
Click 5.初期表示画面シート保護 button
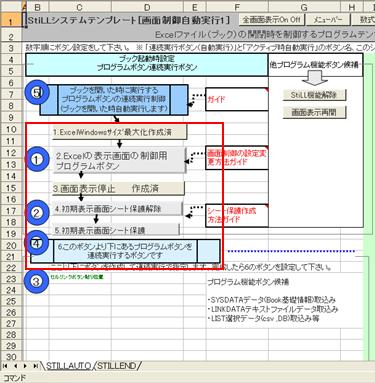(x=115, y=229)
